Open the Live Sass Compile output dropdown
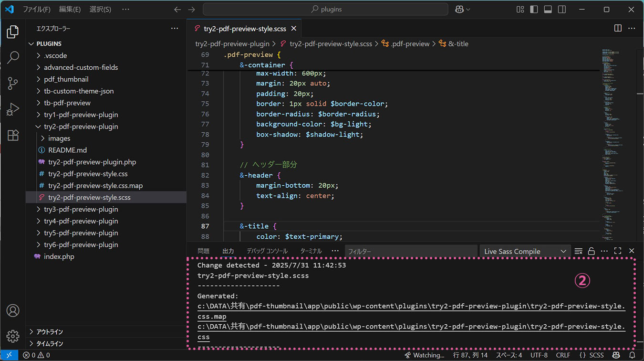This screenshot has width=644, height=361. 525,251
